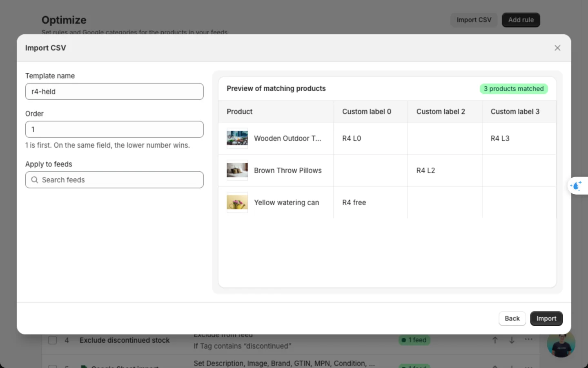
Task: Click move-down arrow for Exclude discontinued stock
Action: point(512,340)
